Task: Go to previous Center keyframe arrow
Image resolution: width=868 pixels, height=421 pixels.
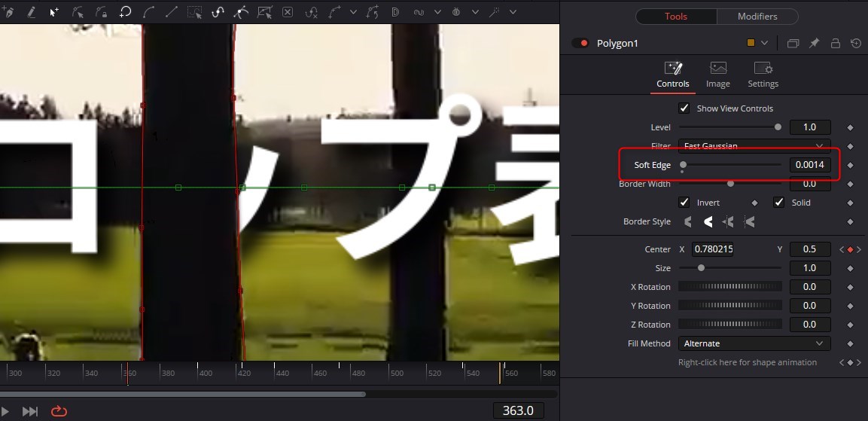Action: point(842,249)
